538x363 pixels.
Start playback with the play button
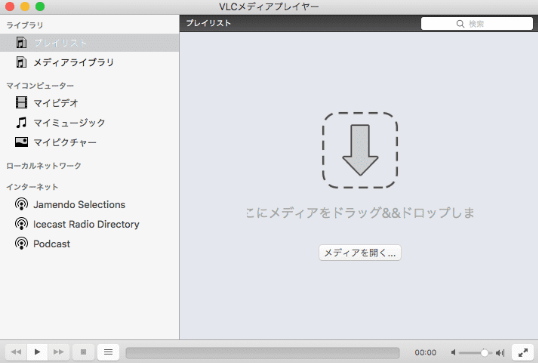coord(37,352)
